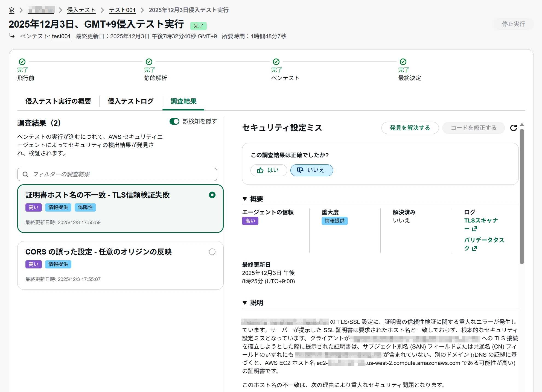Image resolution: width=542 pixels, height=392 pixels.
Task: Select the 証明書ホスト名の不一致 finding radio button
Action: click(212, 195)
